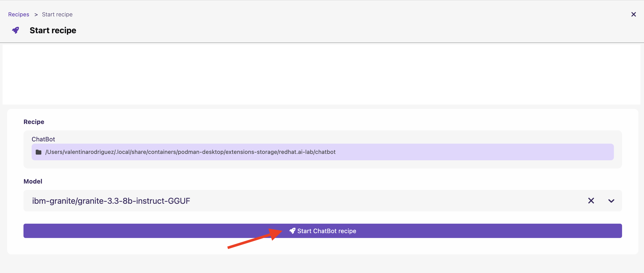Click the Start recipe page title
This screenshot has width=644, height=273.
pyautogui.click(x=53, y=30)
